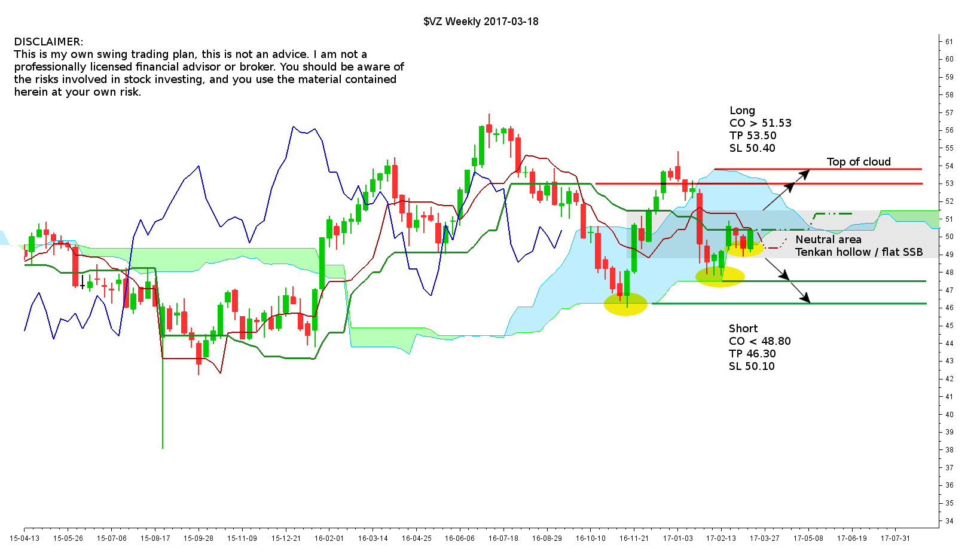Click the 'CO > 51.53' entry text
Screen dimensions: 980x551
[x=760, y=123]
